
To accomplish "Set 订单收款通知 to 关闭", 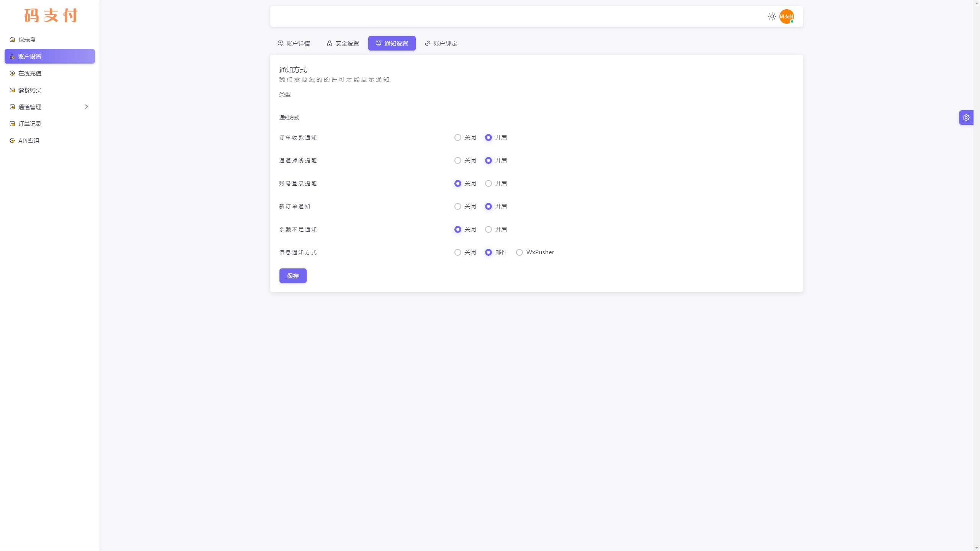I will (457, 137).
